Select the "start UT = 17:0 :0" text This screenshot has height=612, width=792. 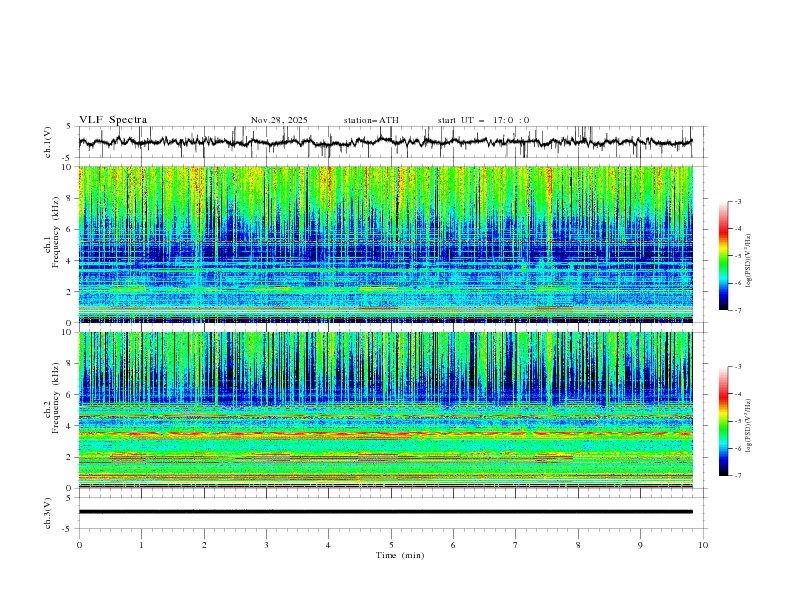483,120
